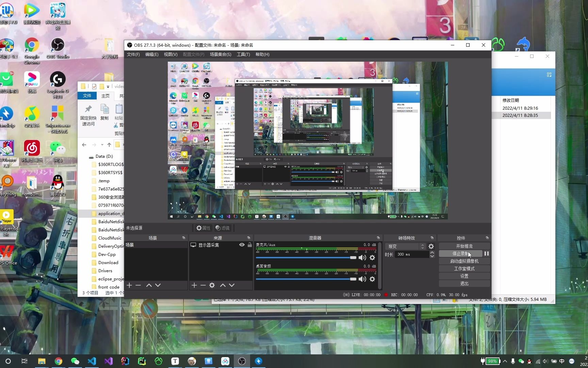This screenshot has width=588, height=368.
Task: Open Visual Studio Code from taskbar
Action: point(92,361)
